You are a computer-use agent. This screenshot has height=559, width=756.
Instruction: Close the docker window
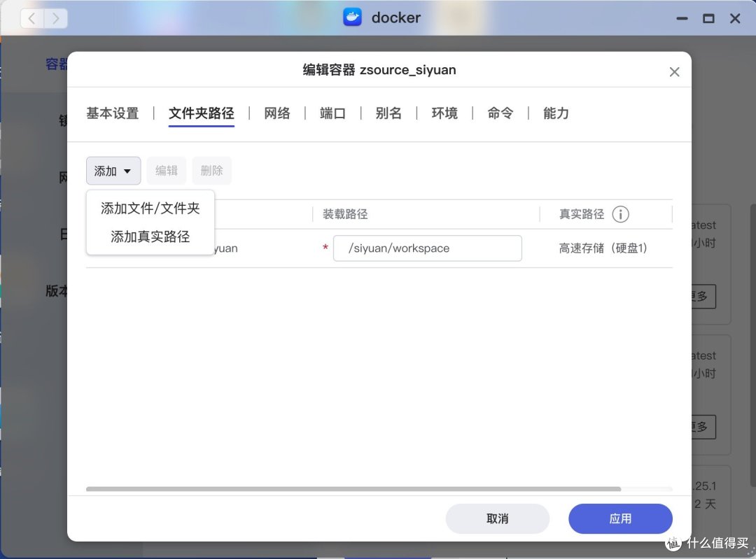(735, 19)
